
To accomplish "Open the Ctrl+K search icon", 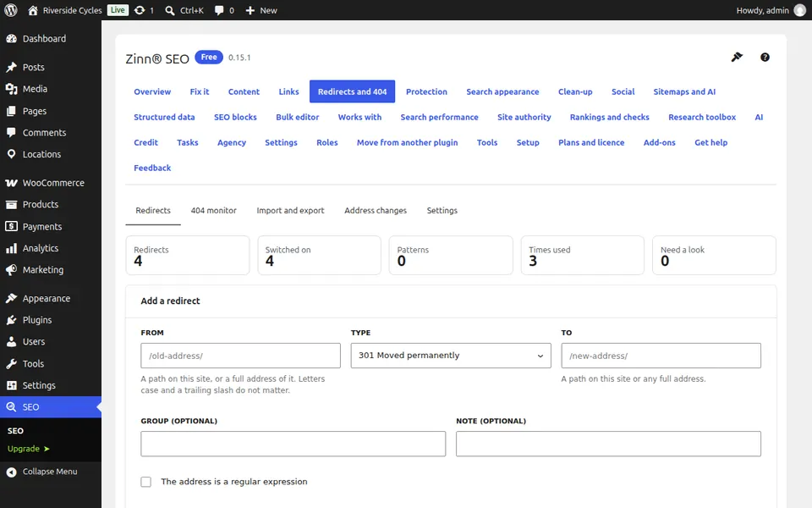I will (170, 10).
